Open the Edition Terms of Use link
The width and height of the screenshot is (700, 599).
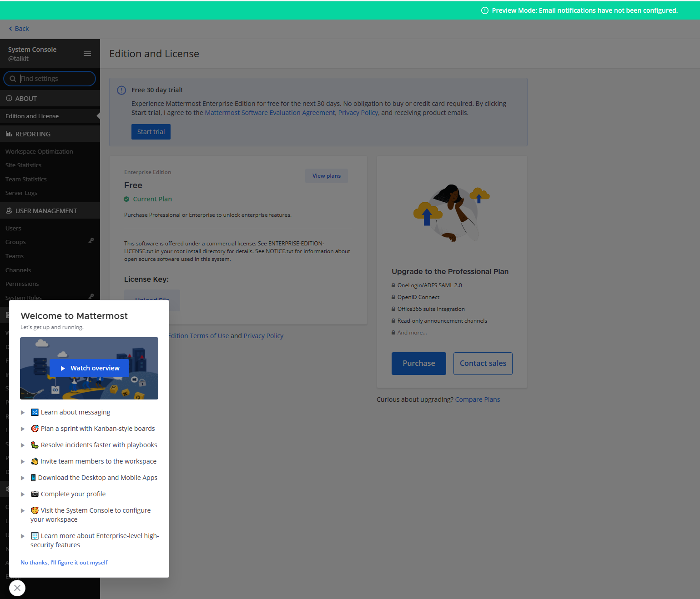point(199,336)
